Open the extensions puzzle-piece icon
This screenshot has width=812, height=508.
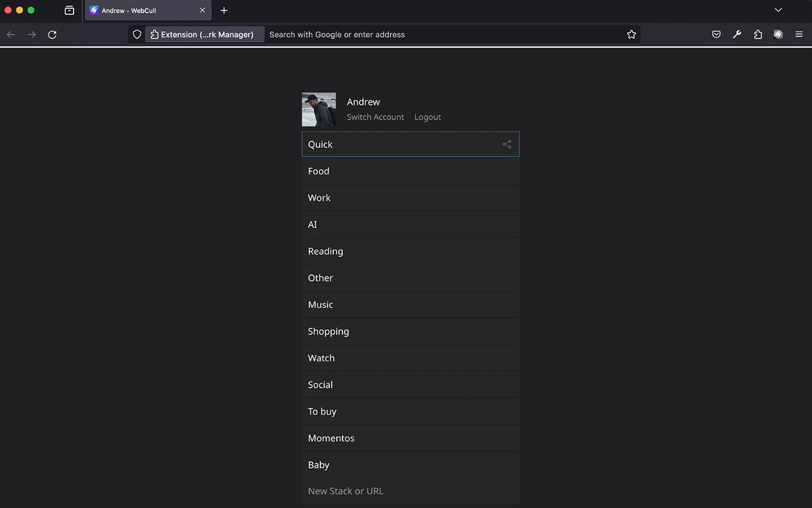757,34
